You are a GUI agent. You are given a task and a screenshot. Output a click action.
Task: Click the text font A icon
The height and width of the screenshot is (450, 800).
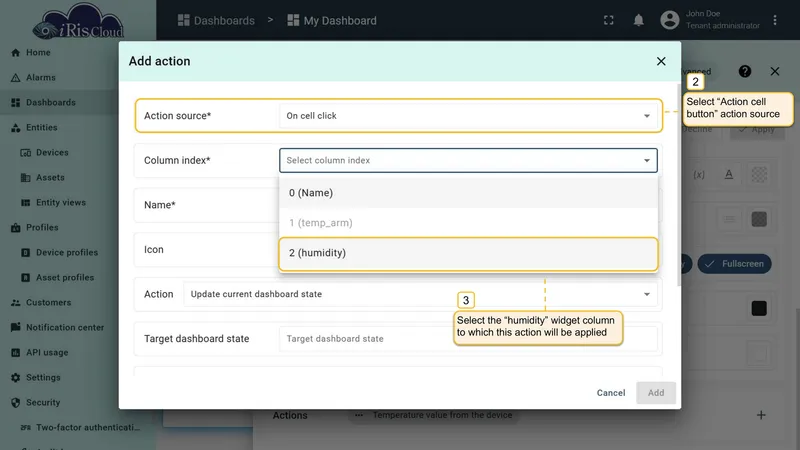click(729, 174)
